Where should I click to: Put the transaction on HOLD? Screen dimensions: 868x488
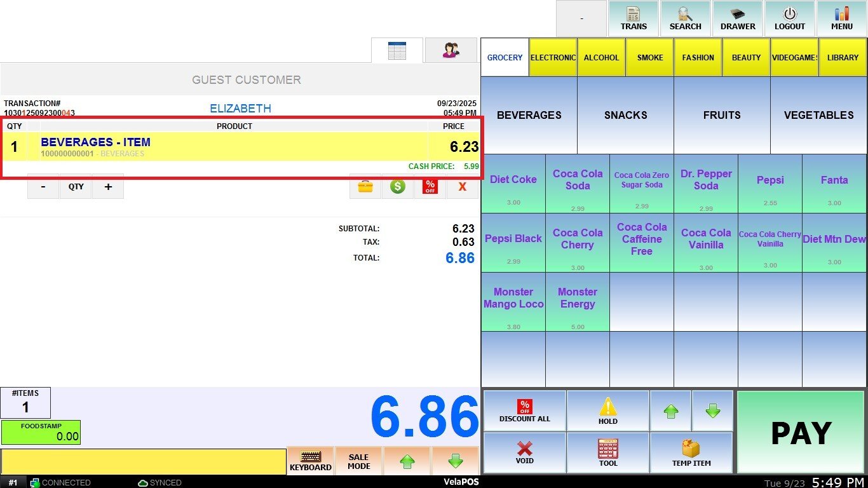[x=607, y=411]
